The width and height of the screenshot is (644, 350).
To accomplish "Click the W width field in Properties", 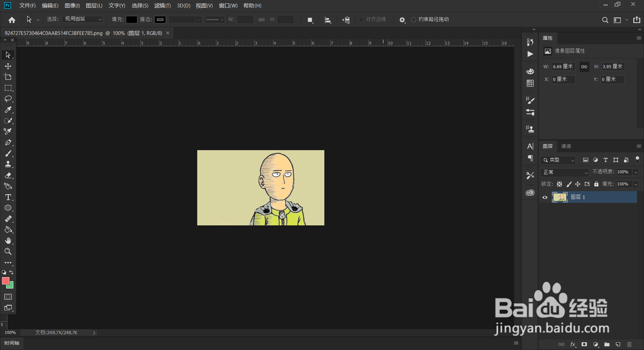I will tap(563, 67).
